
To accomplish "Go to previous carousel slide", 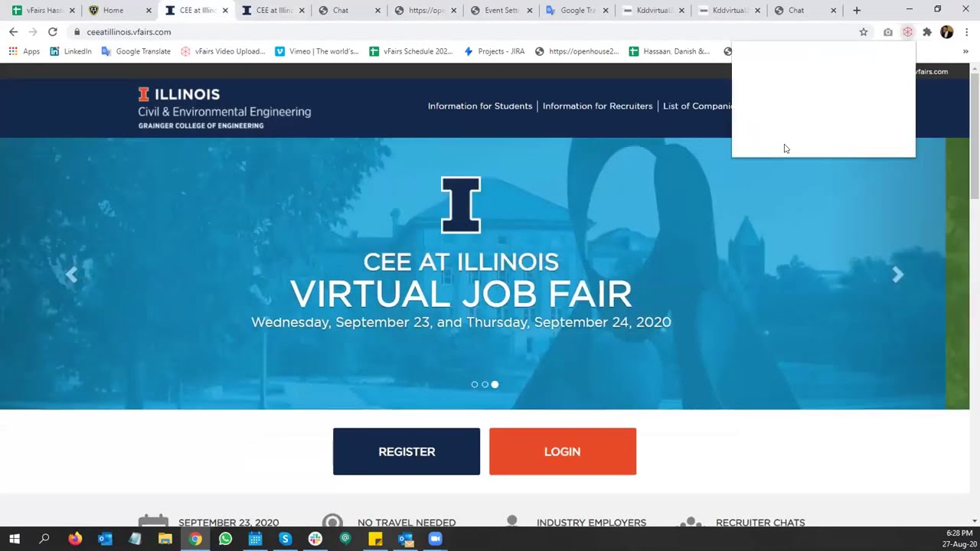I will 72,275.
